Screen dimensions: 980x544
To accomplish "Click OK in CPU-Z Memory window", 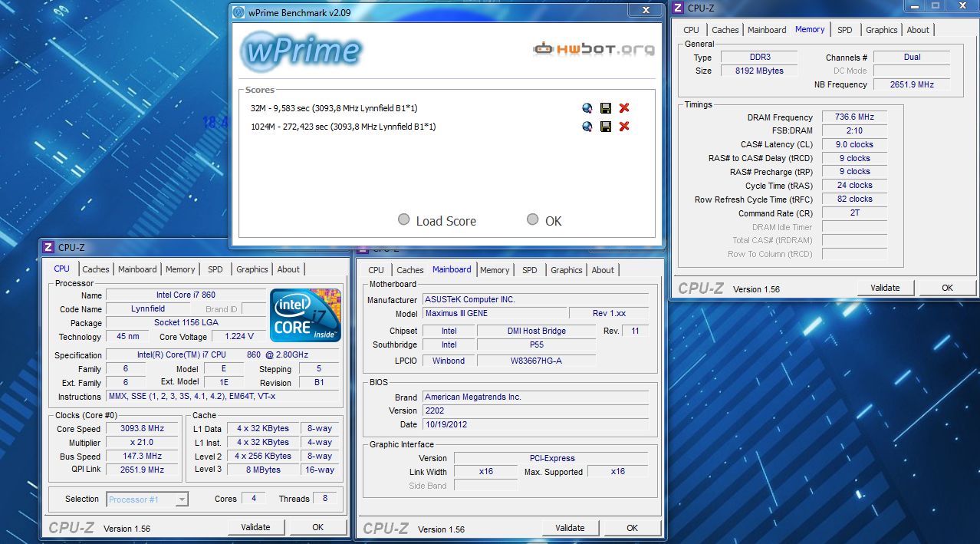I will point(948,288).
